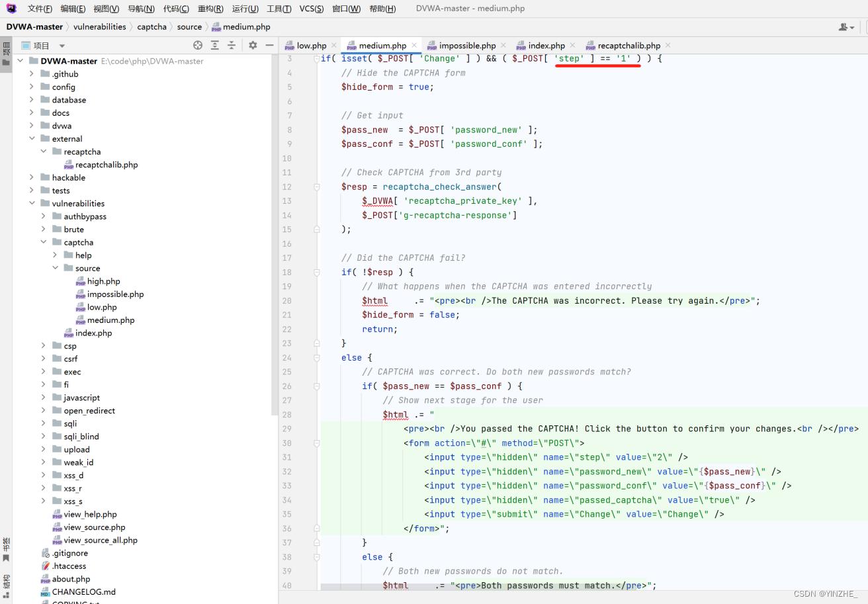Click DVWA-master in the breadcrumb bar
This screenshot has width=868, height=604.
(x=34, y=27)
